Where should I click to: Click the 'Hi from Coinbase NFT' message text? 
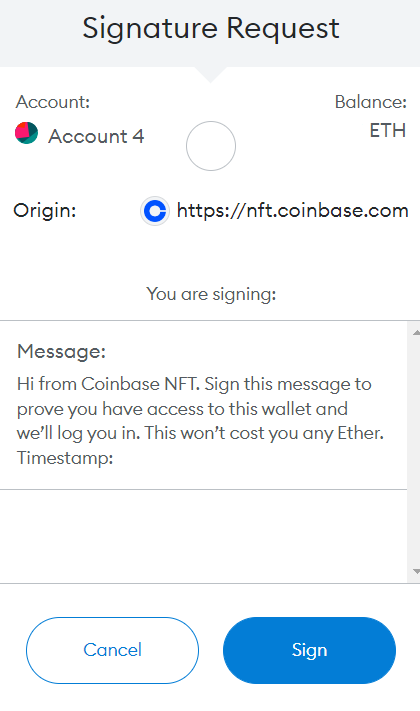pos(107,384)
